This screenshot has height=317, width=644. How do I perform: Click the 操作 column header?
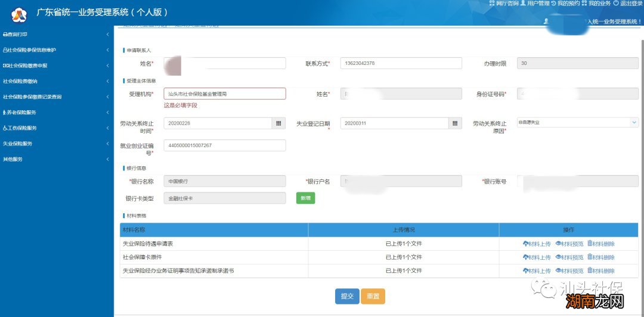(x=569, y=230)
